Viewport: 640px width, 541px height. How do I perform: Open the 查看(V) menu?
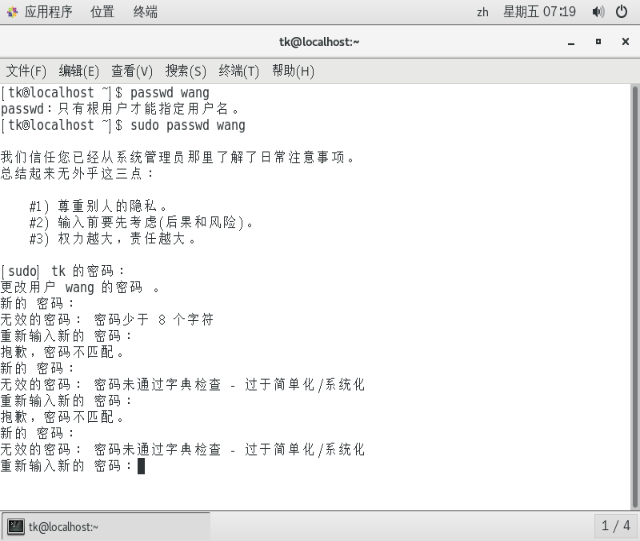132,71
